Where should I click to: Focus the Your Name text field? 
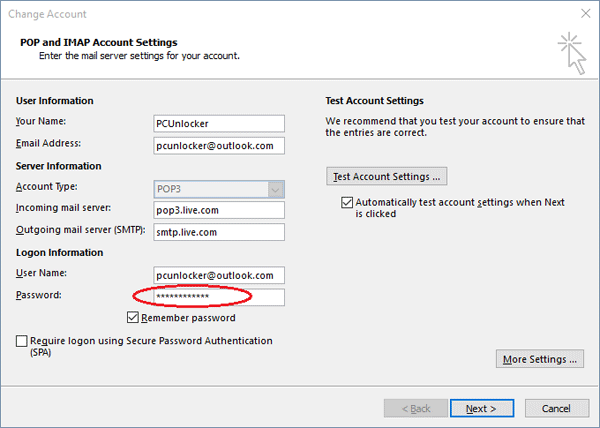[x=214, y=123]
